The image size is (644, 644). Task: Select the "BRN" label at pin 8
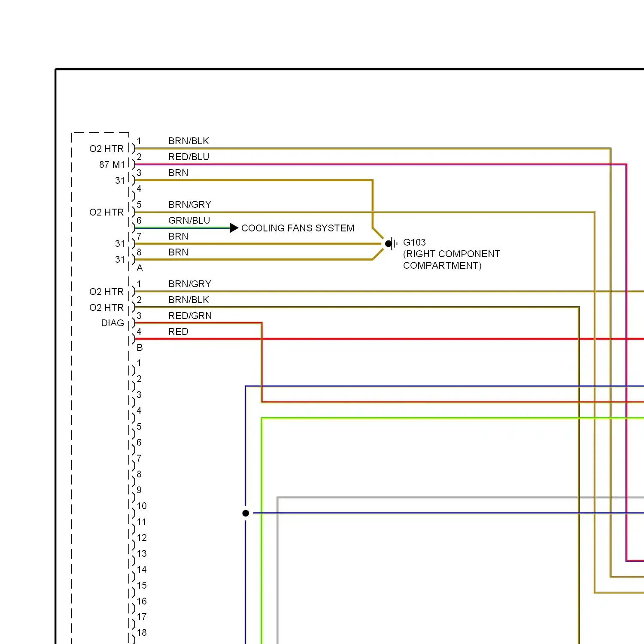click(178, 252)
